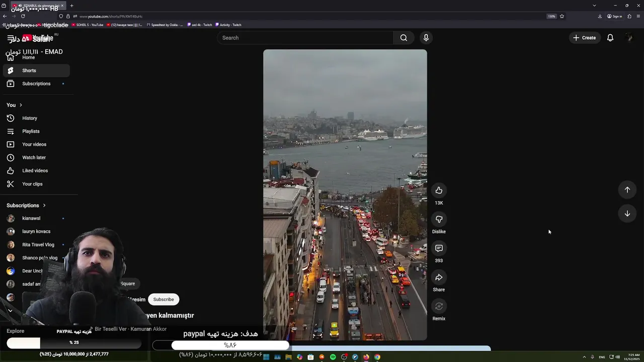Image resolution: width=644 pixels, height=362 pixels.
Task: Reset the 130% zoom level indicator
Action: click(551, 16)
